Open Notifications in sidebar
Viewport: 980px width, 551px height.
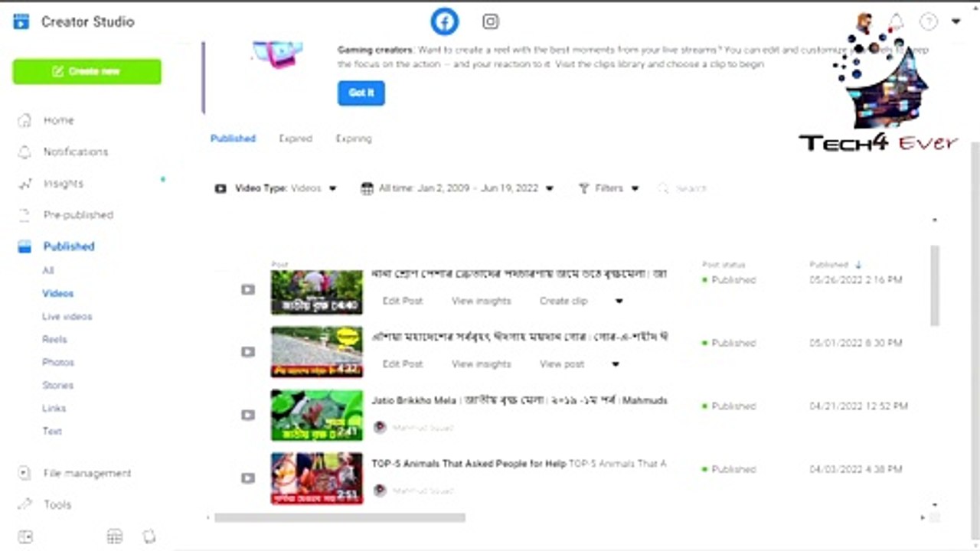point(76,152)
